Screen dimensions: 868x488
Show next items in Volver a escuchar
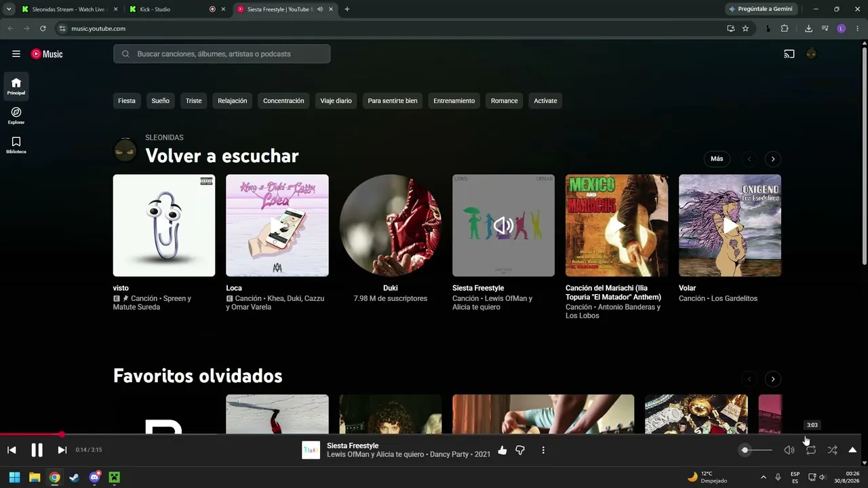coord(773,159)
